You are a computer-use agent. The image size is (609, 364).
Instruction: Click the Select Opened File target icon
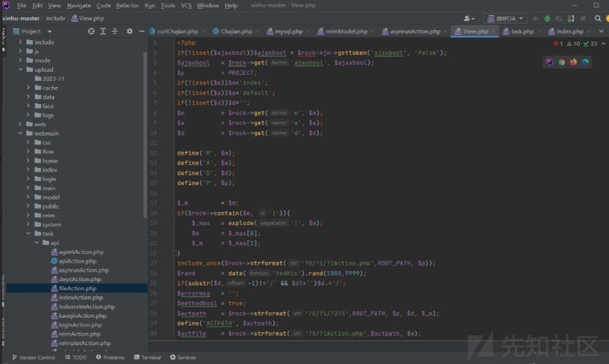pos(91,31)
